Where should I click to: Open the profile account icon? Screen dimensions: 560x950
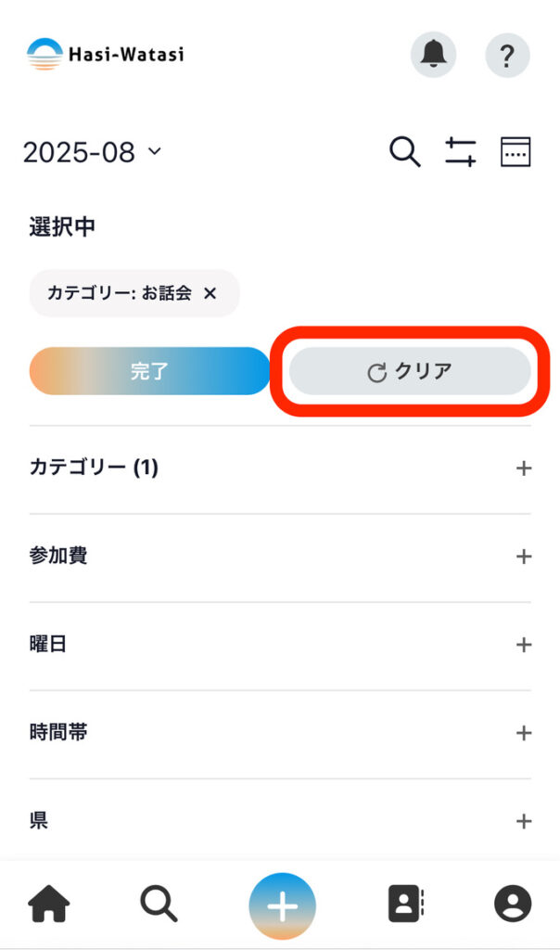(x=512, y=905)
